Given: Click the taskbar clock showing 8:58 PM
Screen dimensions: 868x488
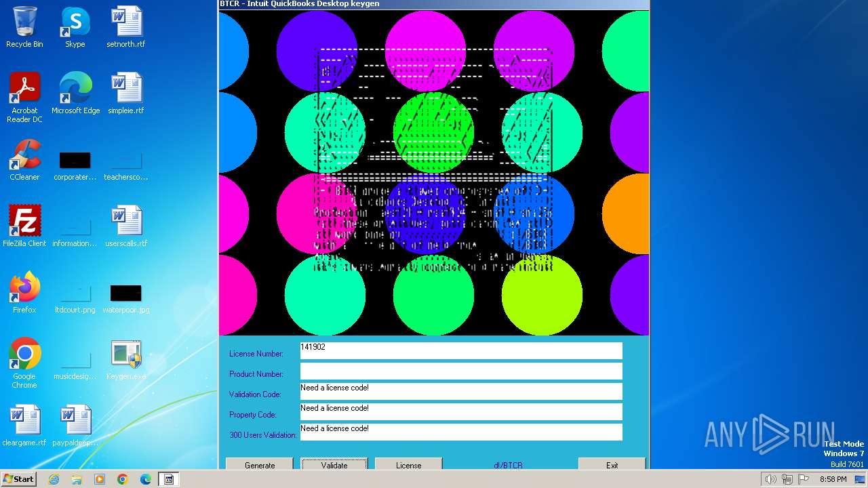Looking at the screenshot, I should [833, 479].
